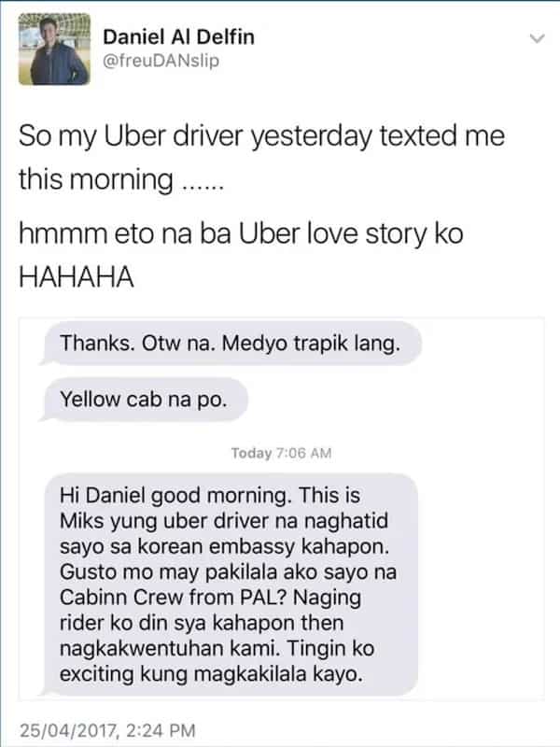Image resolution: width=560 pixels, height=747 pixels.
Task: Open the tweet timestamp 25/04/2017, 2:24 PM
Action: click(107, 730)
